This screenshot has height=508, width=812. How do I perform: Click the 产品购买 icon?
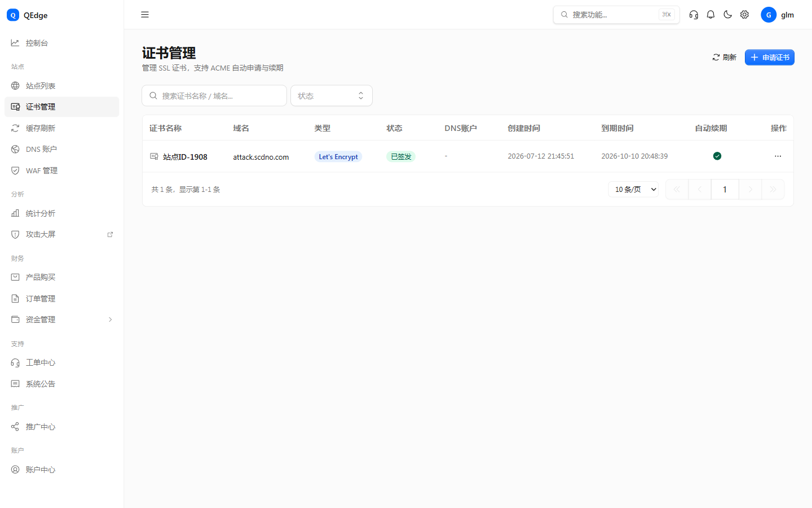coord(15,277)
